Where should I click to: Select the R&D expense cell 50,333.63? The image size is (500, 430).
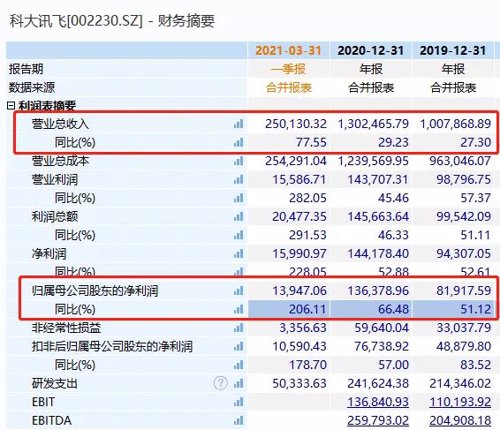[299, 384]
